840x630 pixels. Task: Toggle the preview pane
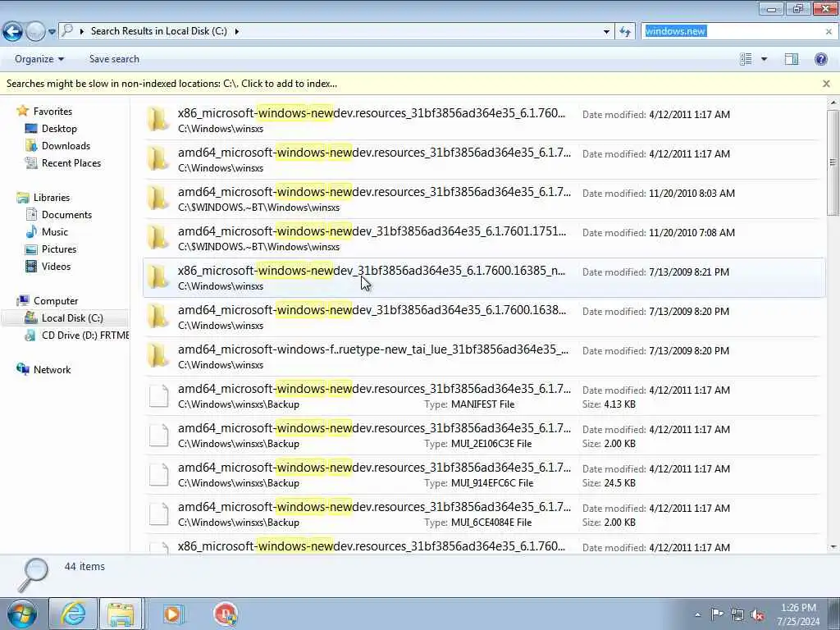(x=792, y=59)
